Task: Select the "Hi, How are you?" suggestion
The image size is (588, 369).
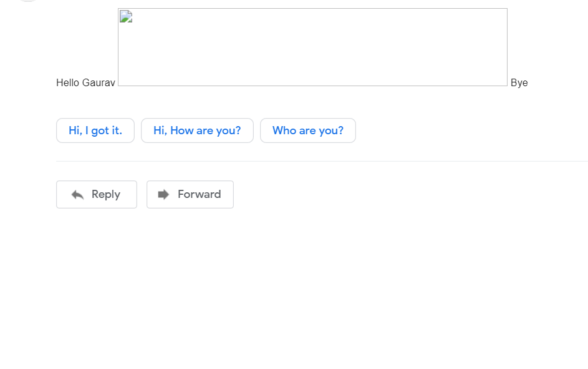Action: 197,130
